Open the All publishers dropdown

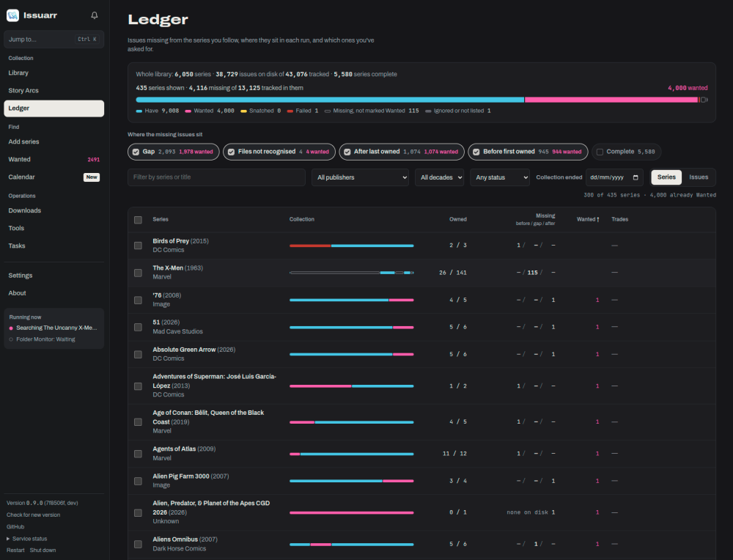tap(360, 177)
